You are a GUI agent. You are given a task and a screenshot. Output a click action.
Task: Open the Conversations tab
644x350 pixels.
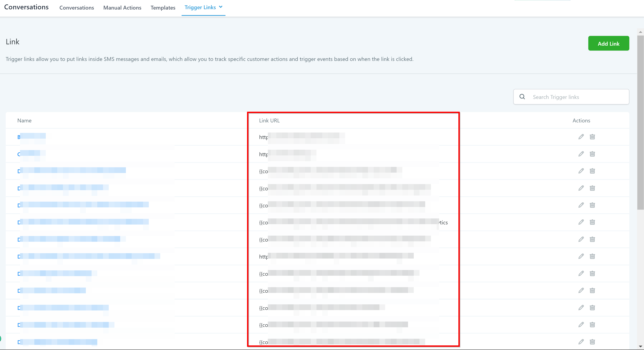coord(76,8)
